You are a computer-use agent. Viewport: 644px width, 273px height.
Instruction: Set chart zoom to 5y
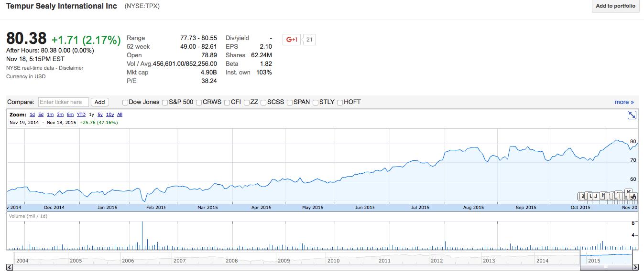[x=100, y=115]
